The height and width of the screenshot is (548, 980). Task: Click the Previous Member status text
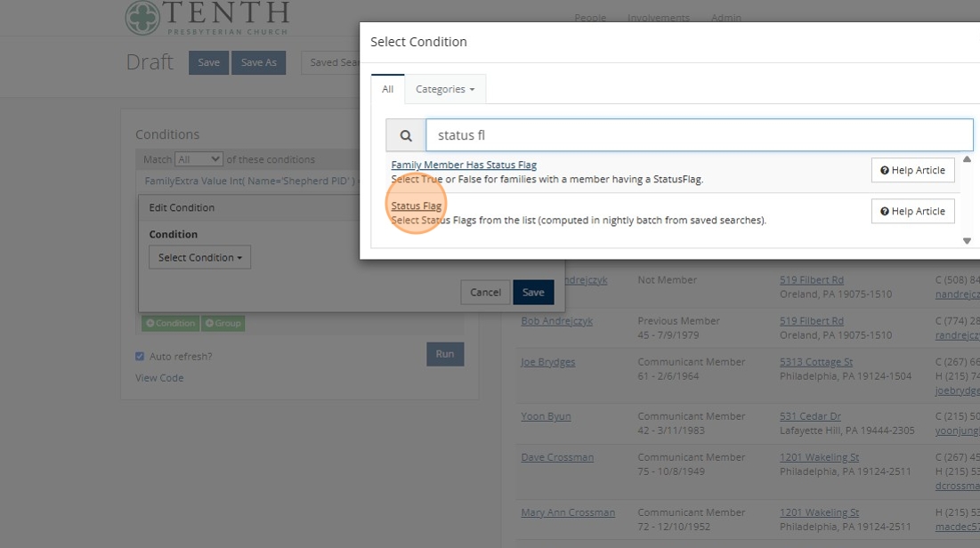click(678, 320)
